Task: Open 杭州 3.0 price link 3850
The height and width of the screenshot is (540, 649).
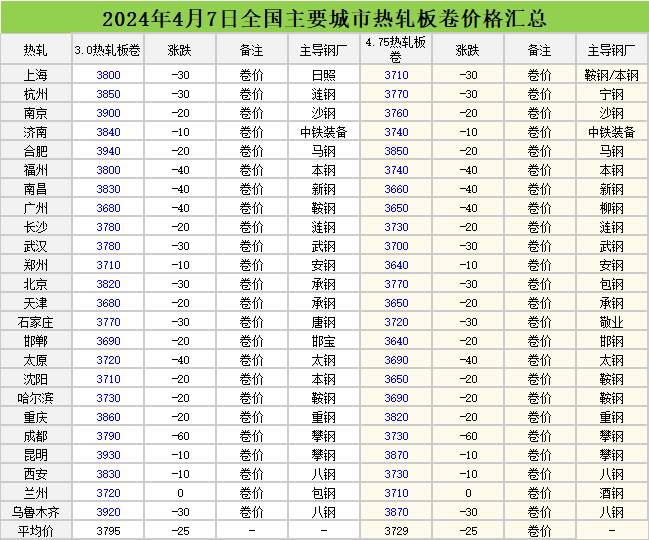Action: 108,93
